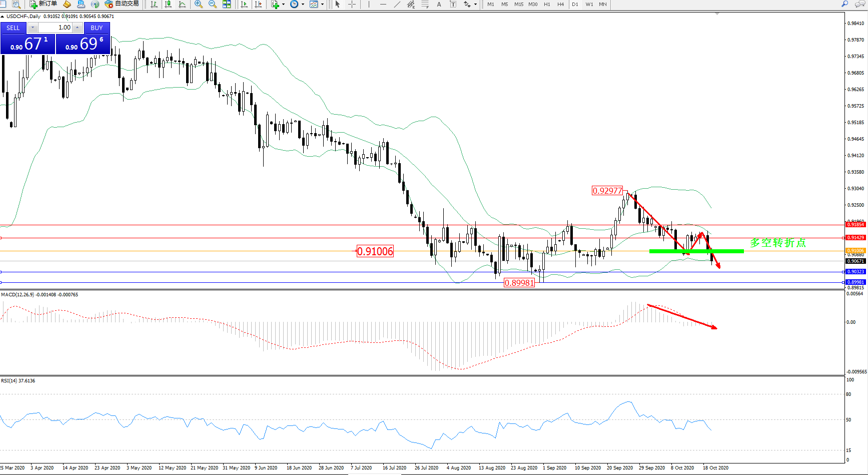
Task: Click the zoom out magnifier icon
Action: [x=213, y=5]
